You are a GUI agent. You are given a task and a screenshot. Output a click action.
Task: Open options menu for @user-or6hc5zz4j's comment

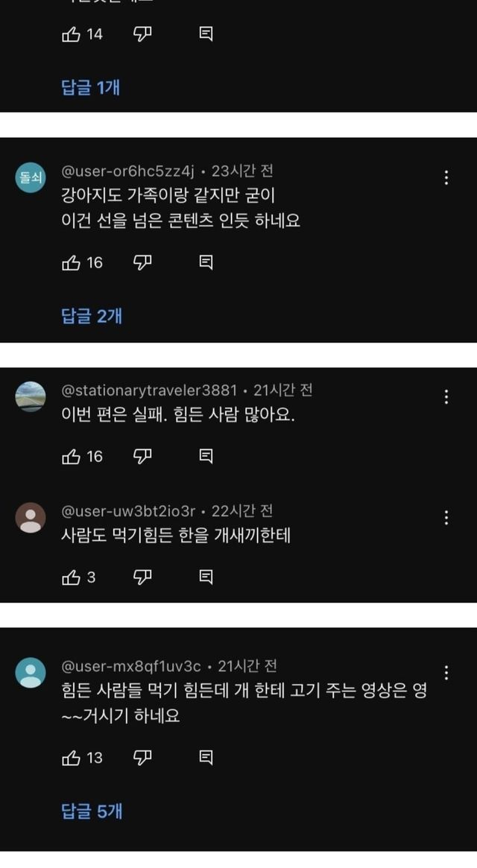(446, 177)
